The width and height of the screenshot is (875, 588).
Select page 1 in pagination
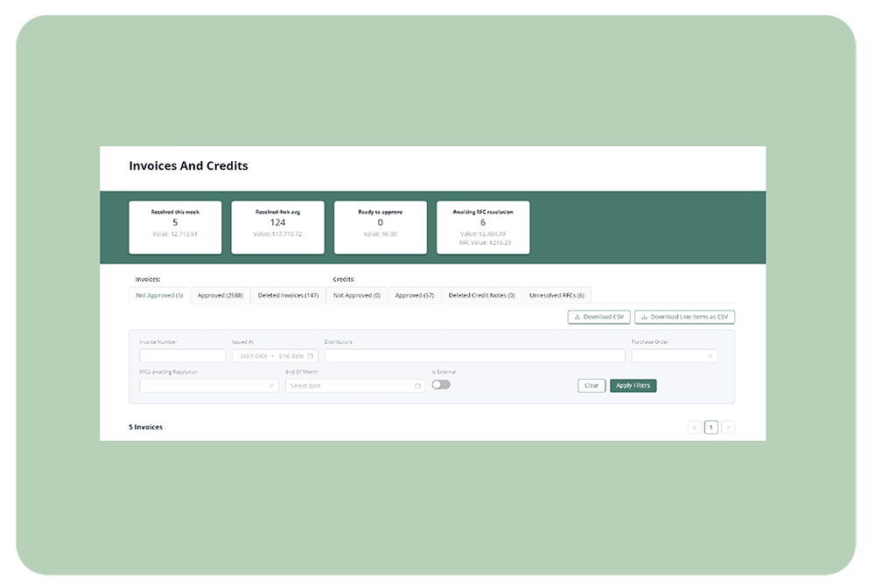(711, 427)
